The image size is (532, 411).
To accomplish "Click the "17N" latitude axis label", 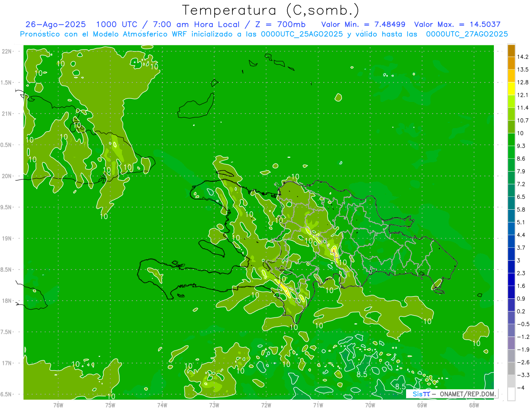I will pos(8,364).
